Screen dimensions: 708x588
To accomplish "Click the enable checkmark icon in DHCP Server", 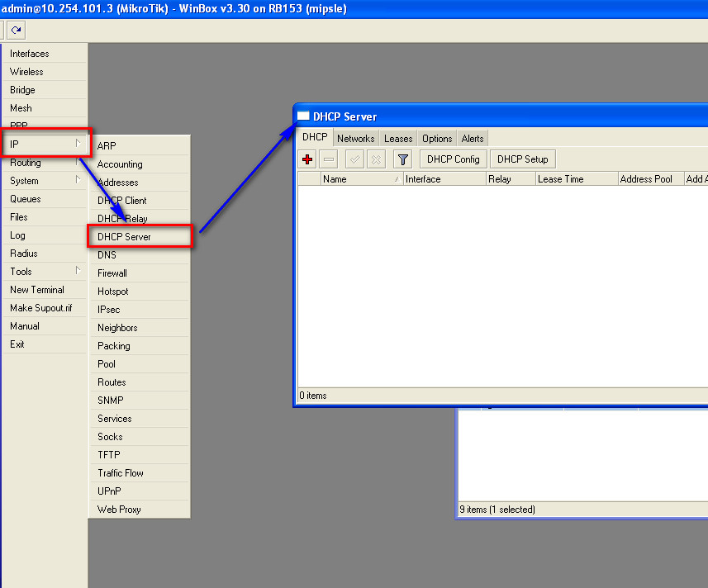I will 355,159.
